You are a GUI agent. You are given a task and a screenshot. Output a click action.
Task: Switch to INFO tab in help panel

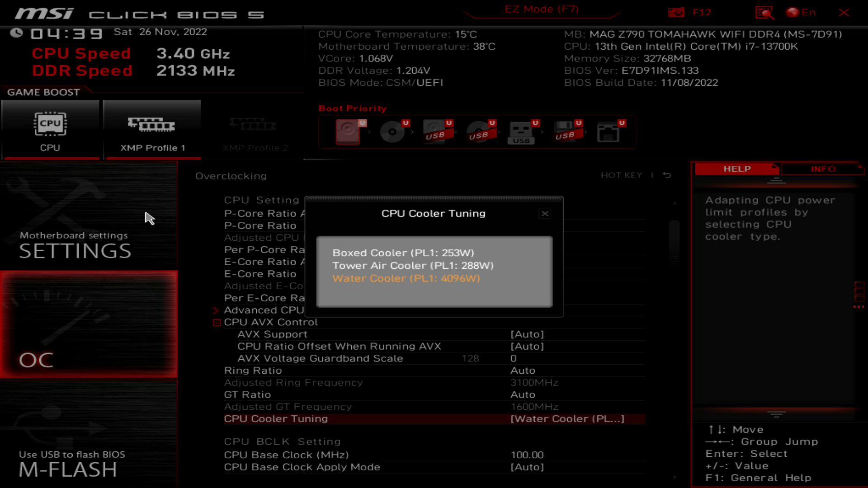click(x=823, y=169)
